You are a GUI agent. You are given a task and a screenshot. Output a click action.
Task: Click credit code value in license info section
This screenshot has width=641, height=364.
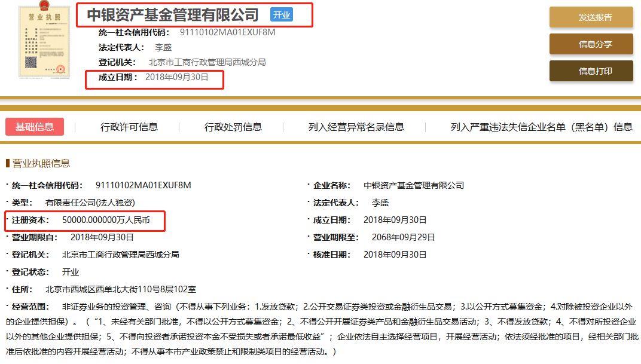coord(143,185)
